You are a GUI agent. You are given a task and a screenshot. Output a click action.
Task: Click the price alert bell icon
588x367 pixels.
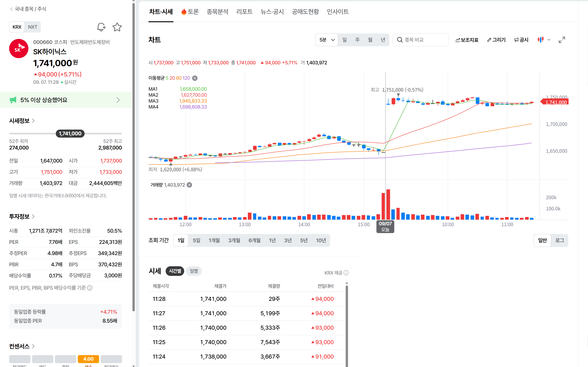(101, 27)
